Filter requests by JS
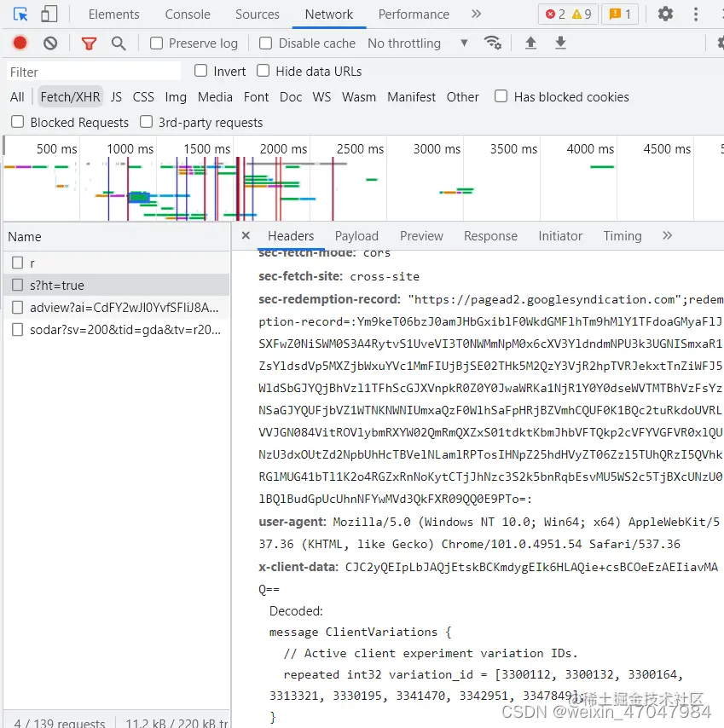This screenshot has height=728, width=724. coord(116,97)
